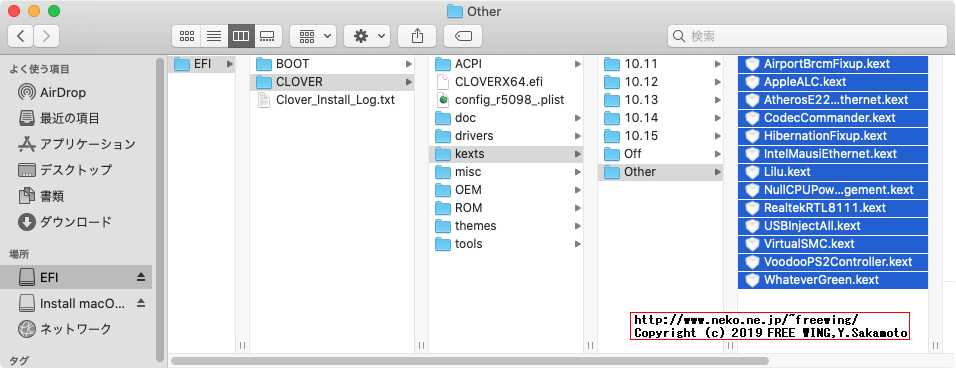Open the group-by arrangement dropdown

click(x=313, y=36)
